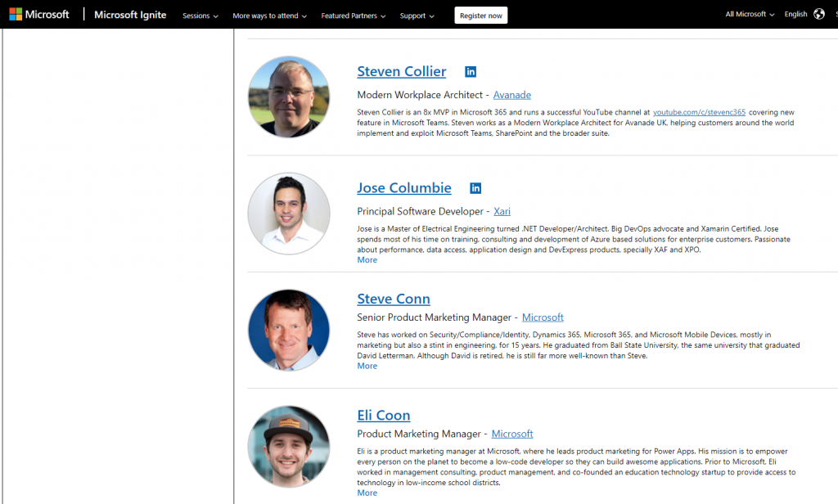838x504 pixels.
Task: Click the Microsoft logo
Action: coord(39,15)
